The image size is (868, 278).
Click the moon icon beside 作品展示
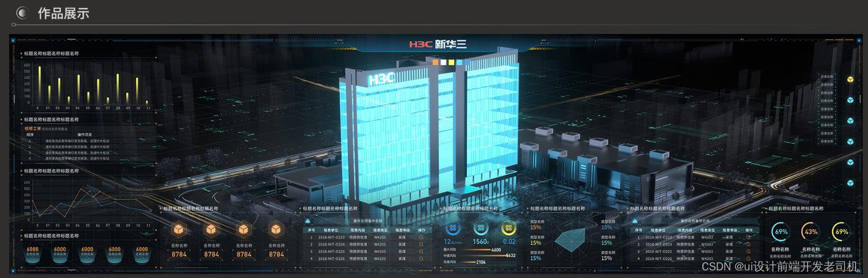[x=22, y=13]
